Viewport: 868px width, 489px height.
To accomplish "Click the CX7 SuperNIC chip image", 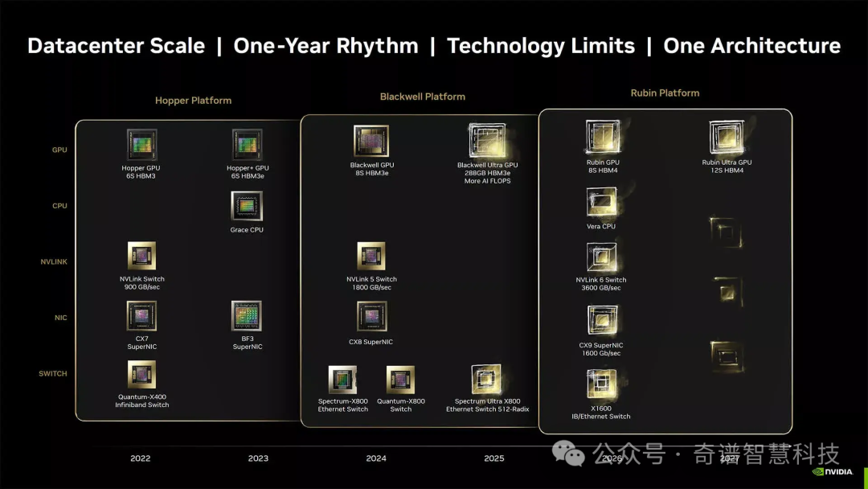I will pyautogui.click(x=141, y=315).
